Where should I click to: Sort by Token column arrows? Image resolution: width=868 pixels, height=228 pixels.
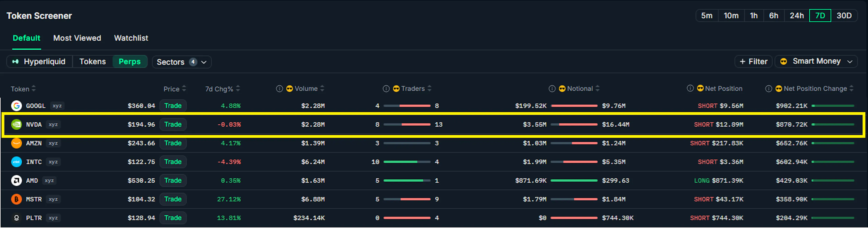coord(33,89)
